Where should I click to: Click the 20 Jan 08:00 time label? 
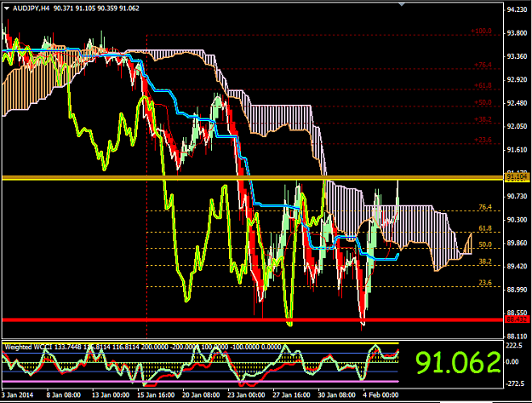pos(201,394)
